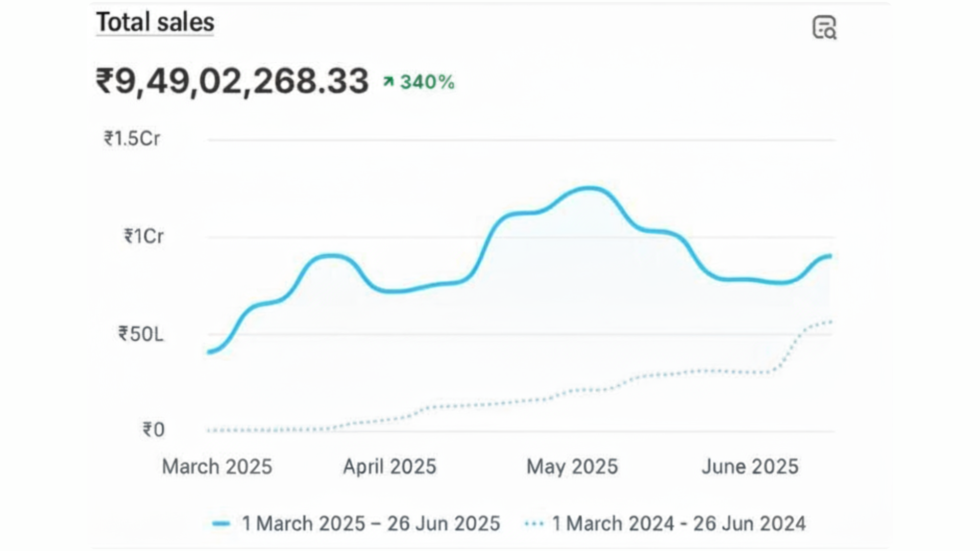Click the March 2025 axis label

click(217, 466)
